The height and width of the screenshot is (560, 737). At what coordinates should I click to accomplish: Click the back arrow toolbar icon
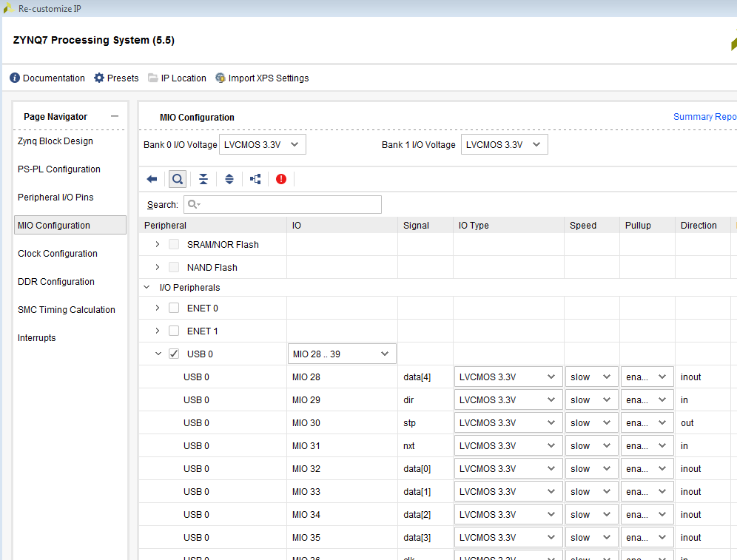152,179
